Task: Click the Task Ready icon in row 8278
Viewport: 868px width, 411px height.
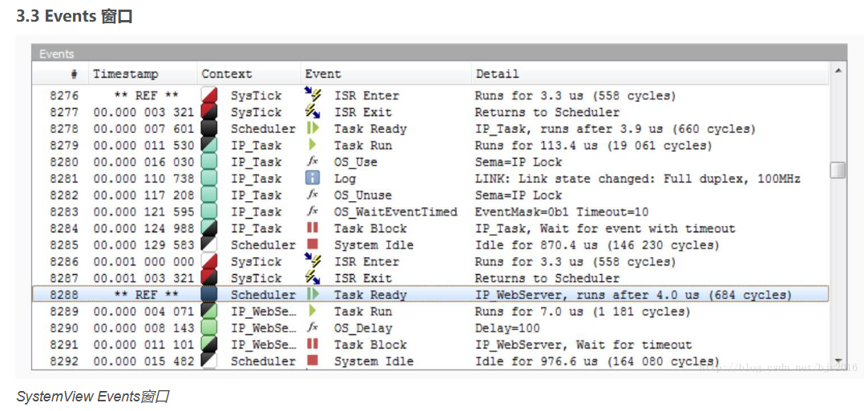Action: pyautogui.click(x=313, y=128)
